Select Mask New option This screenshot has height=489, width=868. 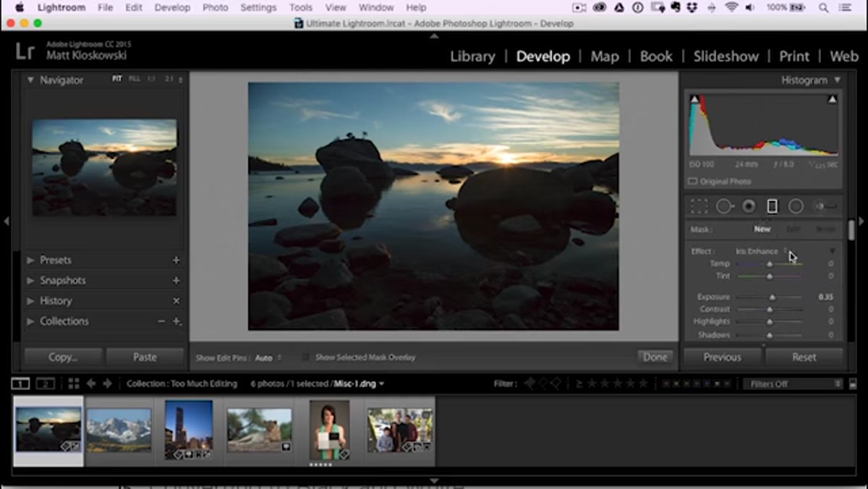(x=762, y=229)
